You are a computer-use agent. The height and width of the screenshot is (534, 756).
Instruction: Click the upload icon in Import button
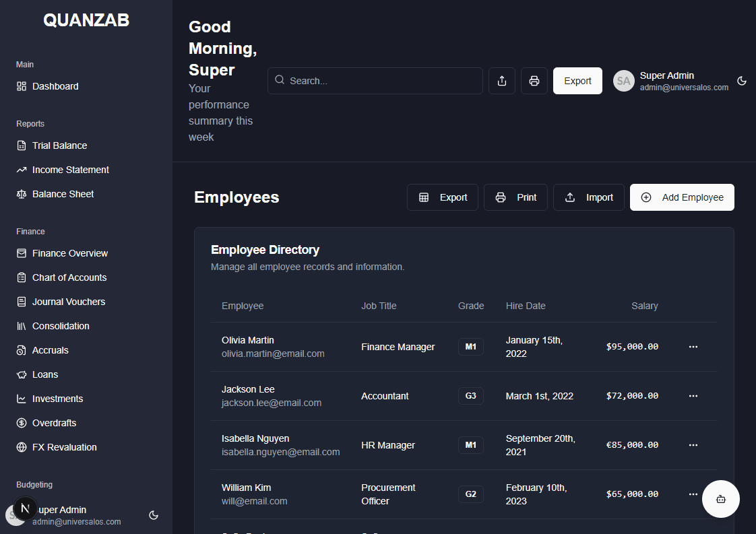(x=570, y=197)
